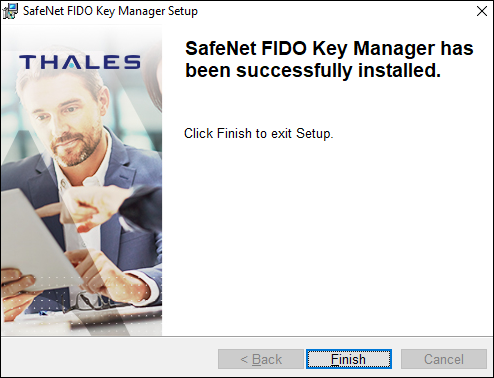
Task: Click the disabled Cancel button
Action: (444, 359)
